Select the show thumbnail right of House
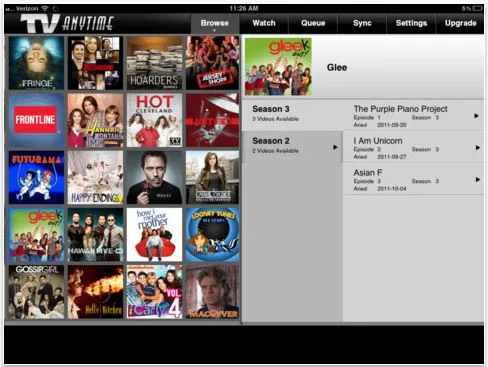 click(212, 177)
